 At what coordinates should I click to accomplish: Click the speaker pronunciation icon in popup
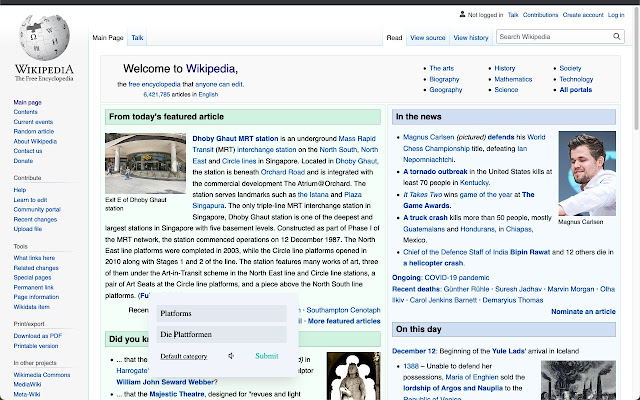231,356
